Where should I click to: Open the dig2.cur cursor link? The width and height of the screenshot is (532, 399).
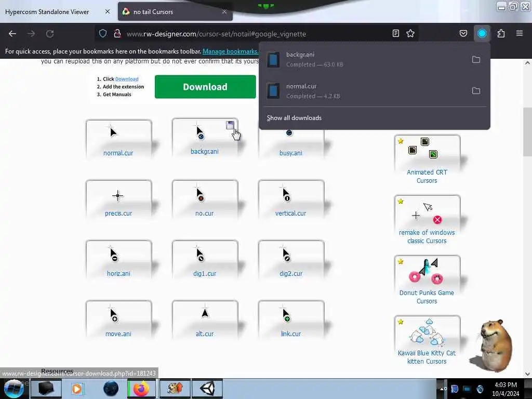[291, 273]
